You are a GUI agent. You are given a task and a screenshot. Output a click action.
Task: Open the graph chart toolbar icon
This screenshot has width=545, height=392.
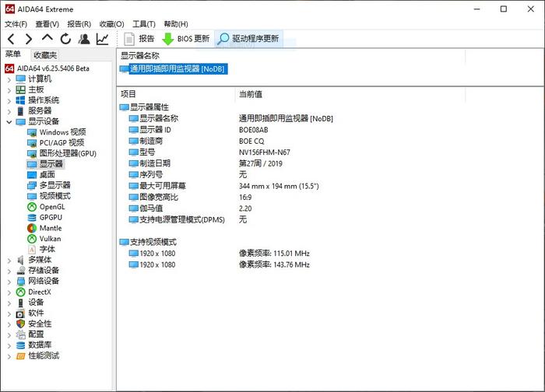(103, 39)
